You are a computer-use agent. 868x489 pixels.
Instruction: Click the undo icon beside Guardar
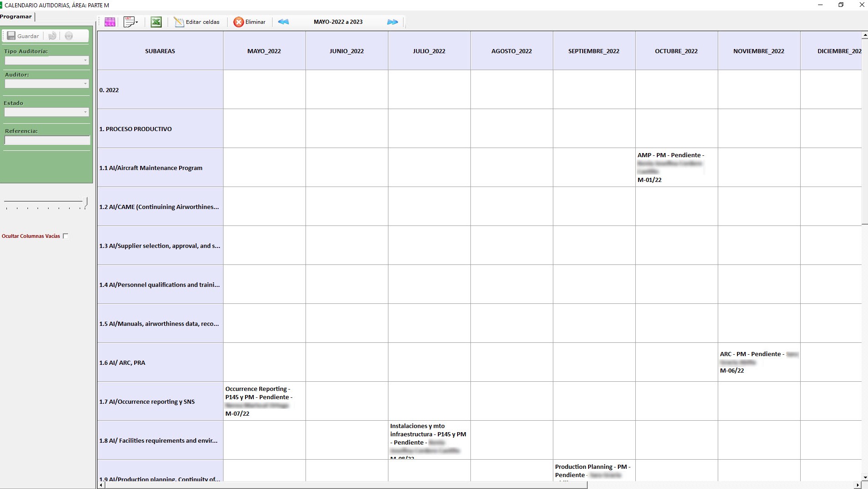53,36
